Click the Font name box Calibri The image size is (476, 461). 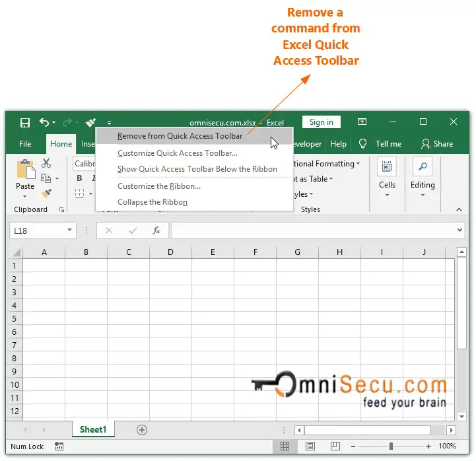coord(85,164)
